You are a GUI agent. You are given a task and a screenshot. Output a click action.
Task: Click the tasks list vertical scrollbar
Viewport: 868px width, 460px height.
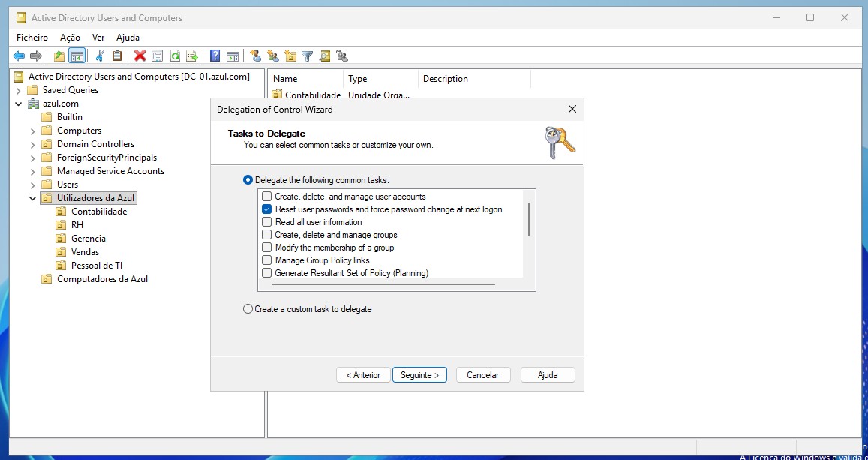pos(529,219)
